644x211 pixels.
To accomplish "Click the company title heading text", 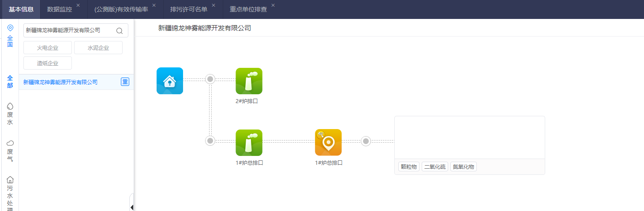I will pos(205,28).
